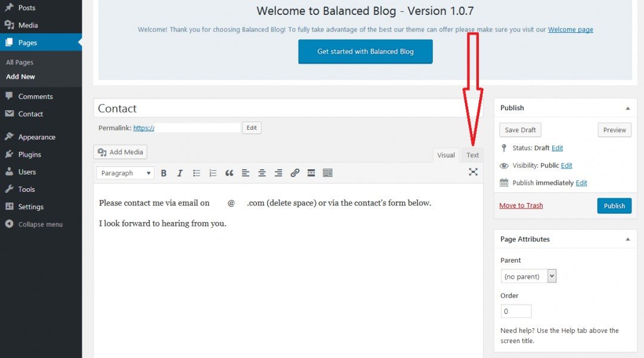Align text center

click(x=262, y=173)
